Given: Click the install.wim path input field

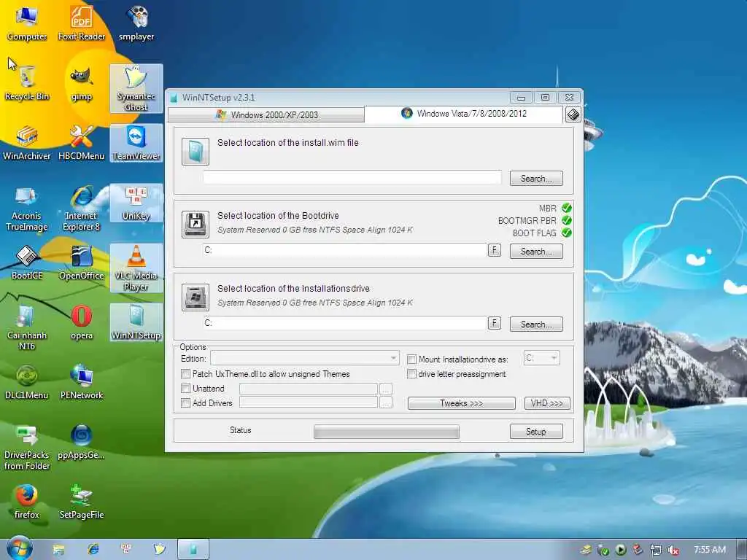Looking at the screenshot, I should pos(352,178).
